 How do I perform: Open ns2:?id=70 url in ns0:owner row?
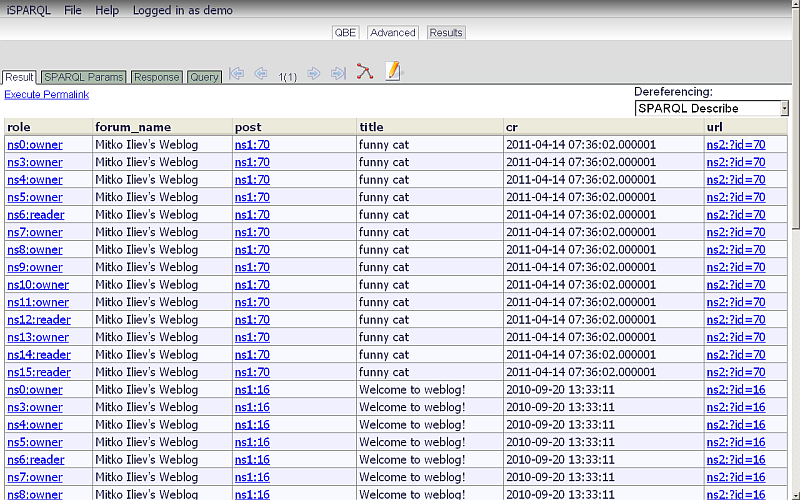tap(736, 145)
